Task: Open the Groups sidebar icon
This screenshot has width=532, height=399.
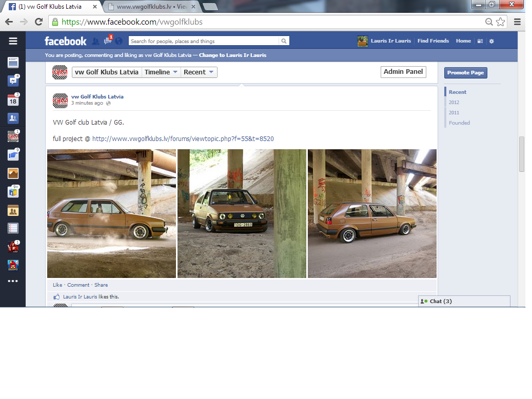Action: click(x=13, y=211)
